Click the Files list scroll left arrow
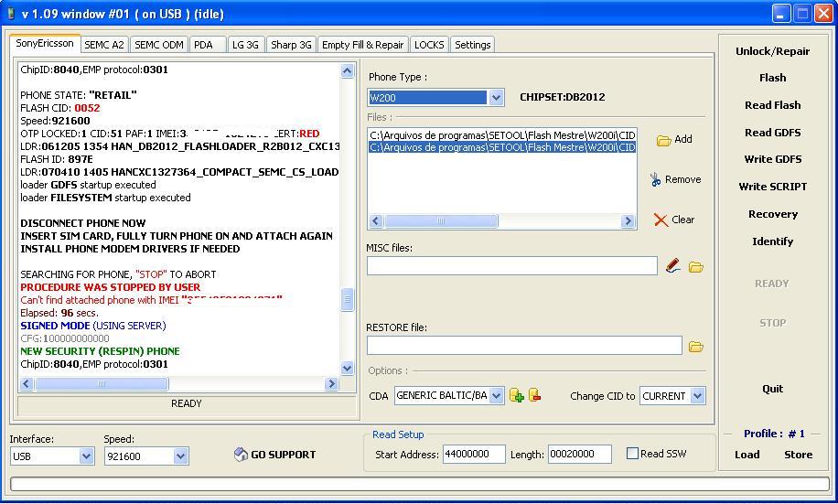 coord(376,221)
